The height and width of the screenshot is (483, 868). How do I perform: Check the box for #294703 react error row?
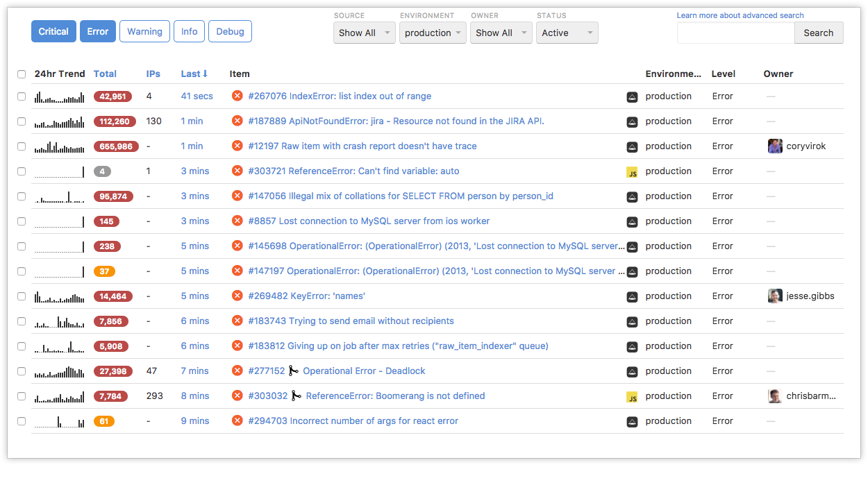pyautogui.click(x=22, y=421)
